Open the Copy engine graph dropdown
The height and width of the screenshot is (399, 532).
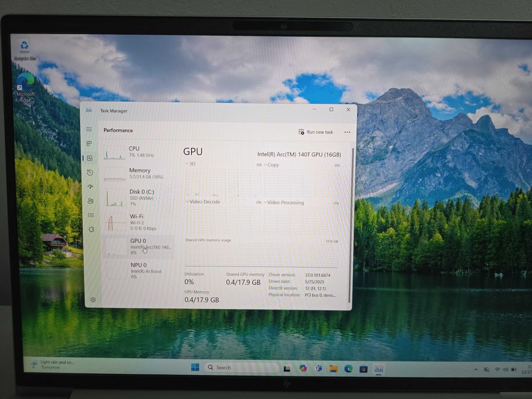tap(271, 165)
